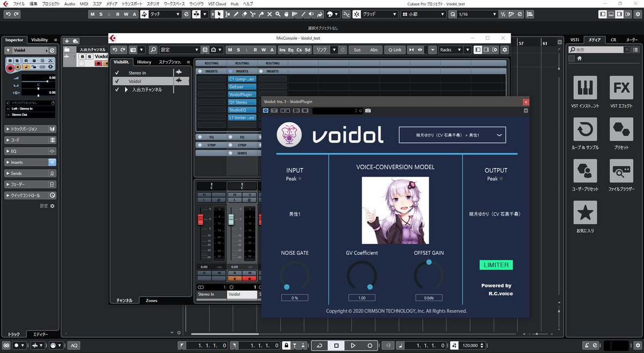This screenshot has width=644, height=353.
Task: Toggle Sus button in MixConsole toolbar
Action: point(357,50)
